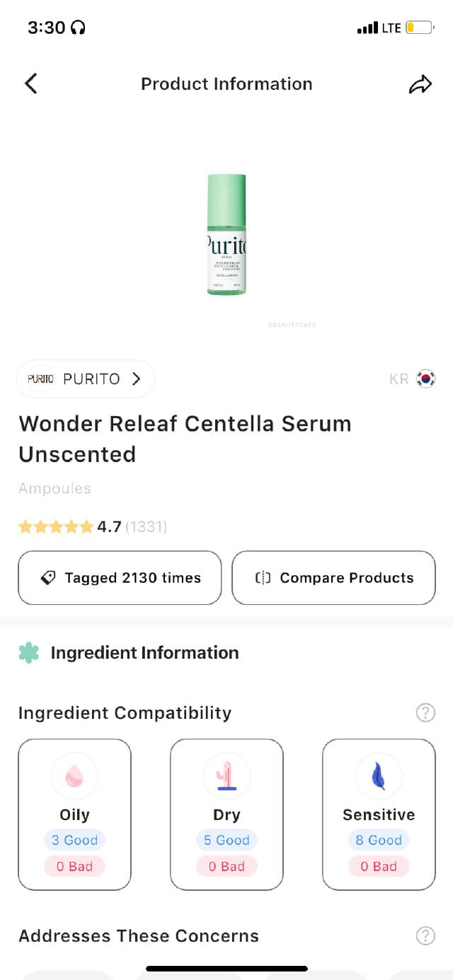453x980 pixels.
Task: Open the Ingredient Compatibility help question mark
Action: [425, 713]
